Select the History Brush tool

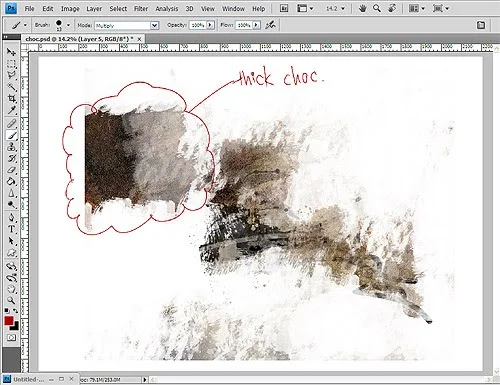pos(11,159)
